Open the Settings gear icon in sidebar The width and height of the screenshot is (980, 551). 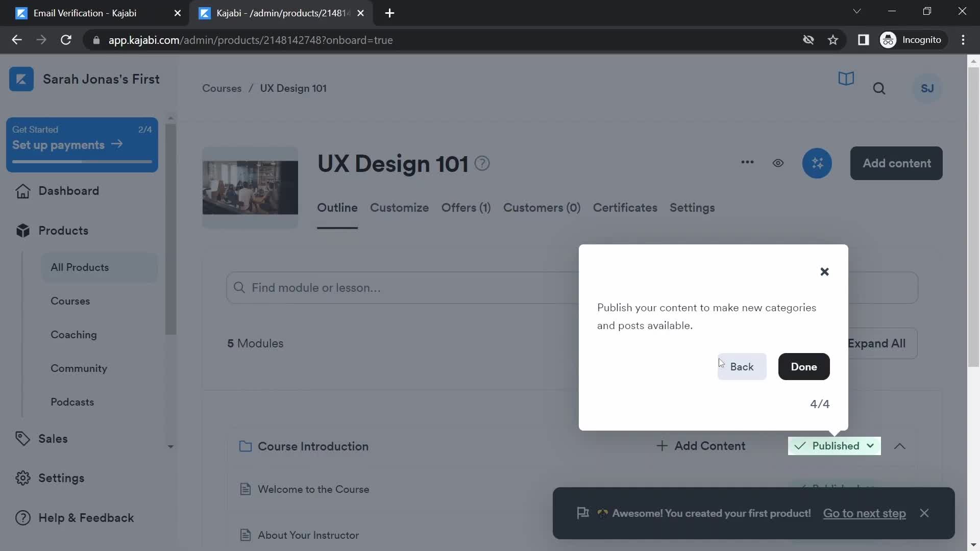coord(22,478)
